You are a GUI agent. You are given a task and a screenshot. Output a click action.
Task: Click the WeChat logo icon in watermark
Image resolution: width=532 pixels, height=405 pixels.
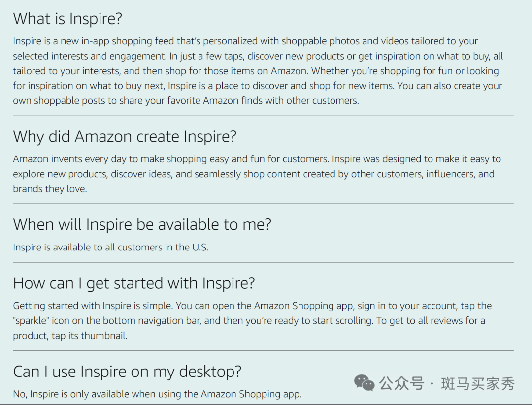tap(364, 383)
